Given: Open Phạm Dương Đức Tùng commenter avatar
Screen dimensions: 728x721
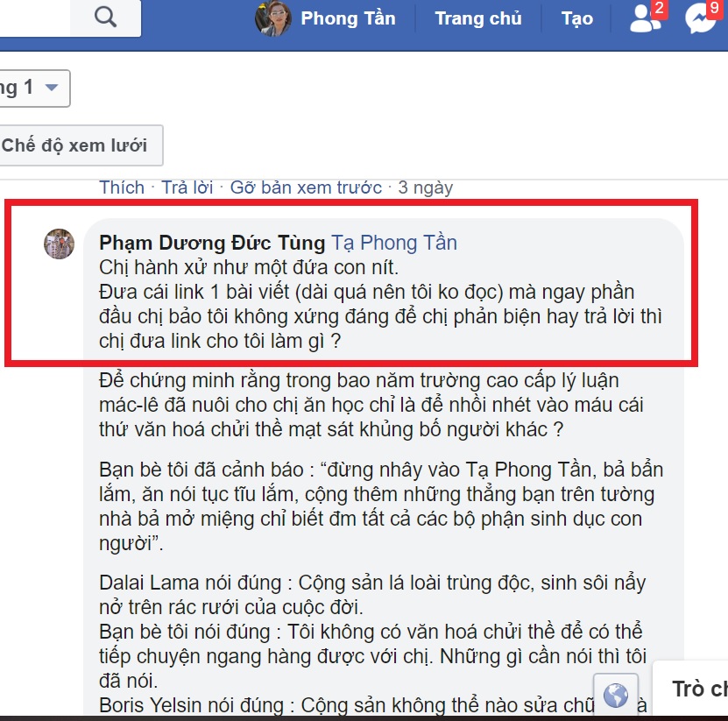Looking at the screenshot, I should coord(59,244).
